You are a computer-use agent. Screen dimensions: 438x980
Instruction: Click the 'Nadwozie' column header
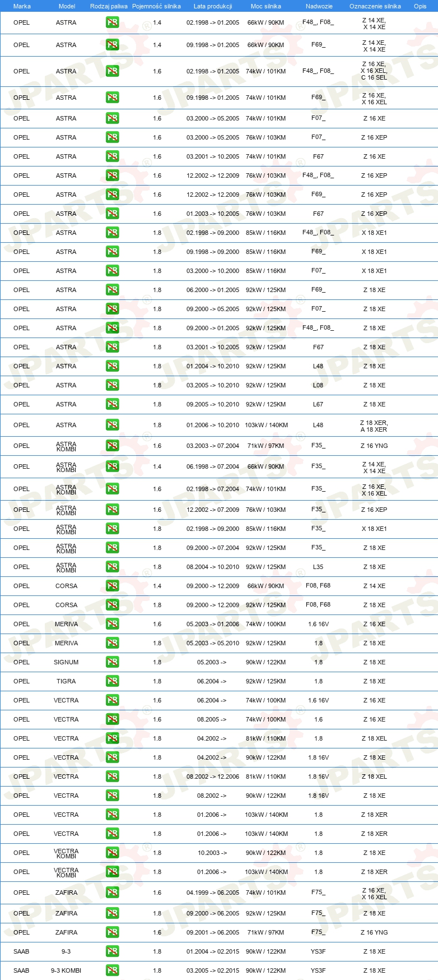click(319, 6)
